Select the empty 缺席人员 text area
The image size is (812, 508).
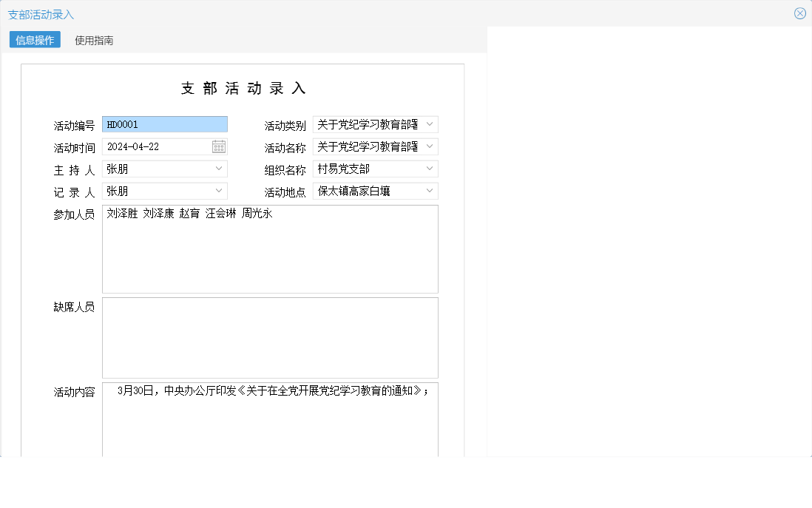270,337
